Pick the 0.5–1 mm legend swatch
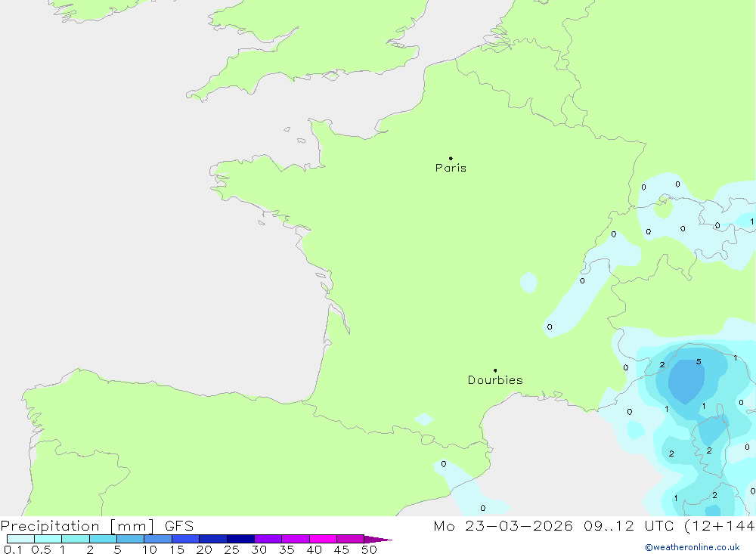756x554 pixels. tap(48, 539)
